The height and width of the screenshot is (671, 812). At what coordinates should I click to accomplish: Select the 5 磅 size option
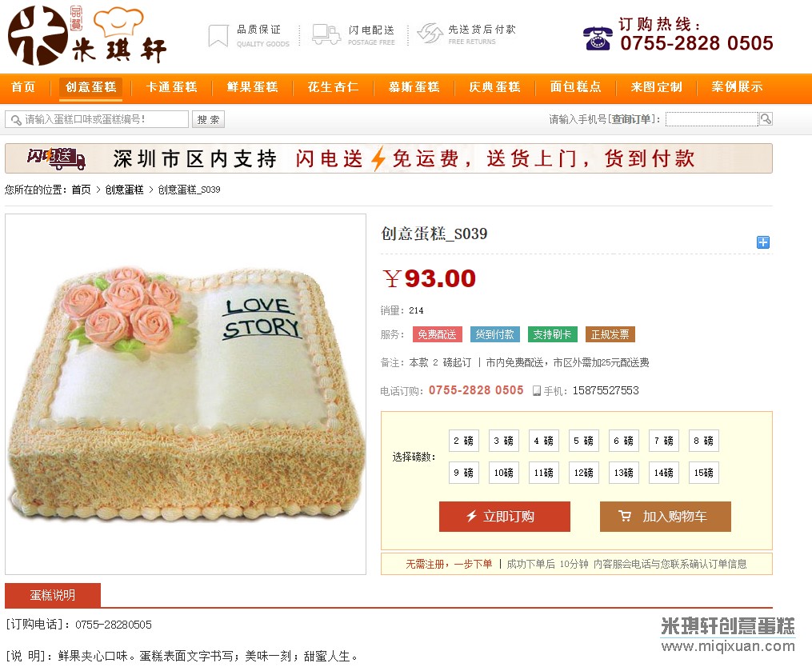click(x=584, y=441)
